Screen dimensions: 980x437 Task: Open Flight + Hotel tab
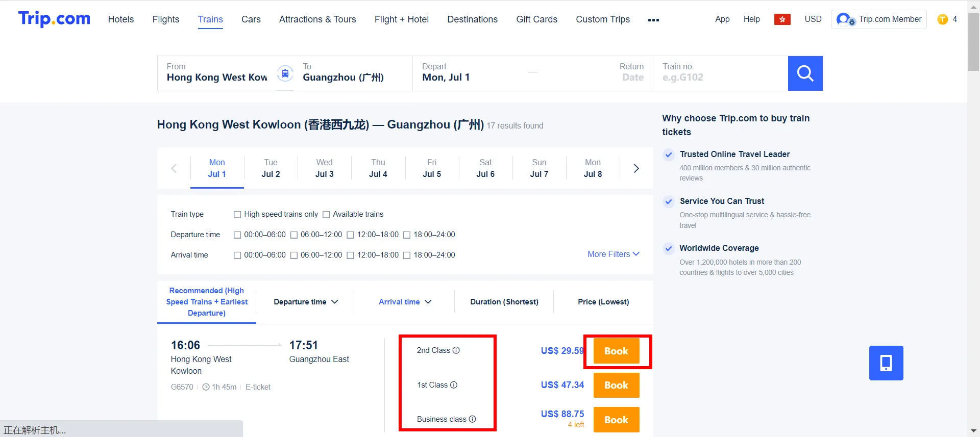click(x=402, y=19)
